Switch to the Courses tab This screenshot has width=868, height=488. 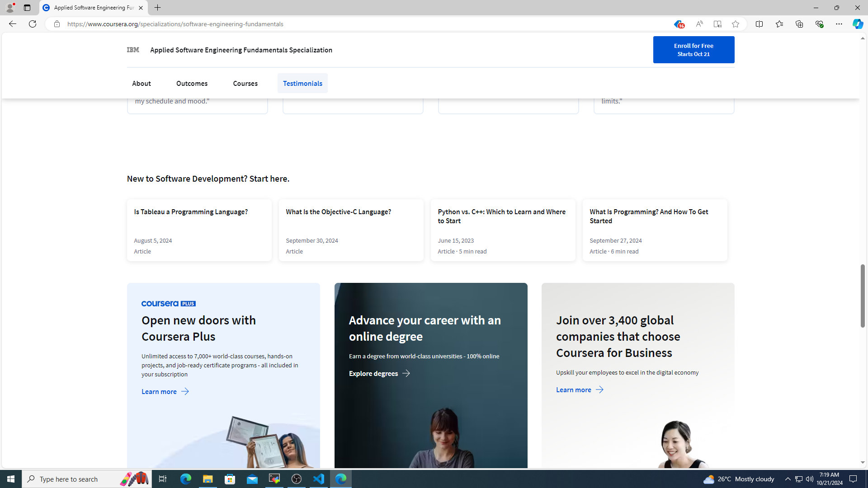point(245,83)
